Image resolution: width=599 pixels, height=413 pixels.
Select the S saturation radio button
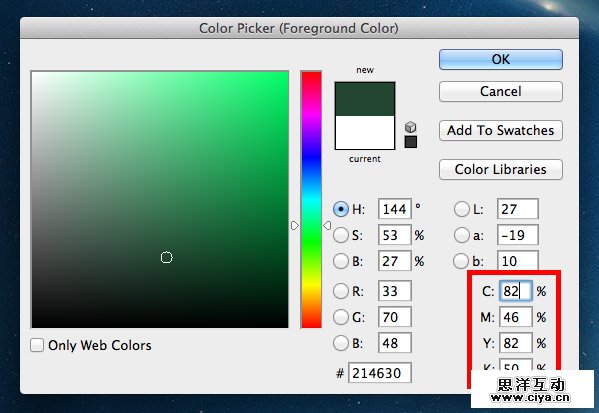coord(341,235)
